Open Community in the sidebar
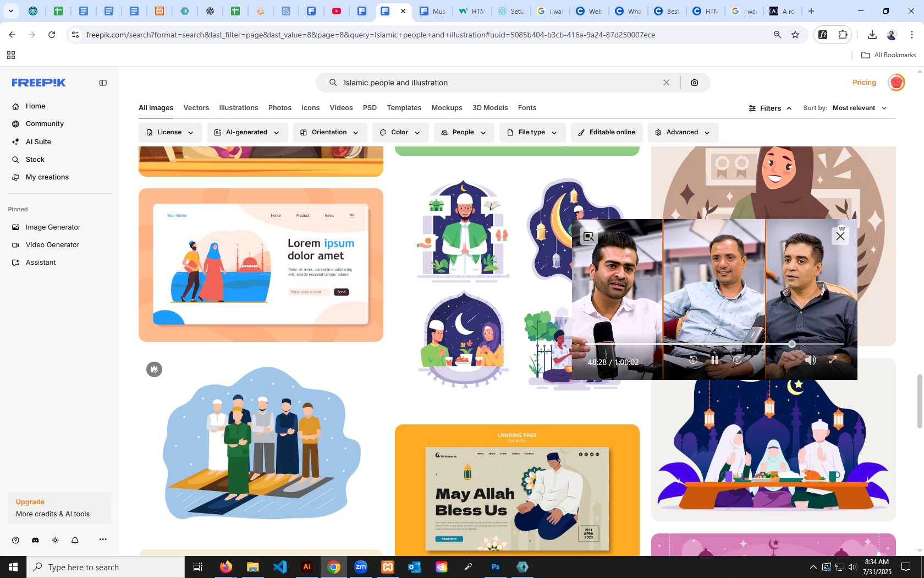 45,124
